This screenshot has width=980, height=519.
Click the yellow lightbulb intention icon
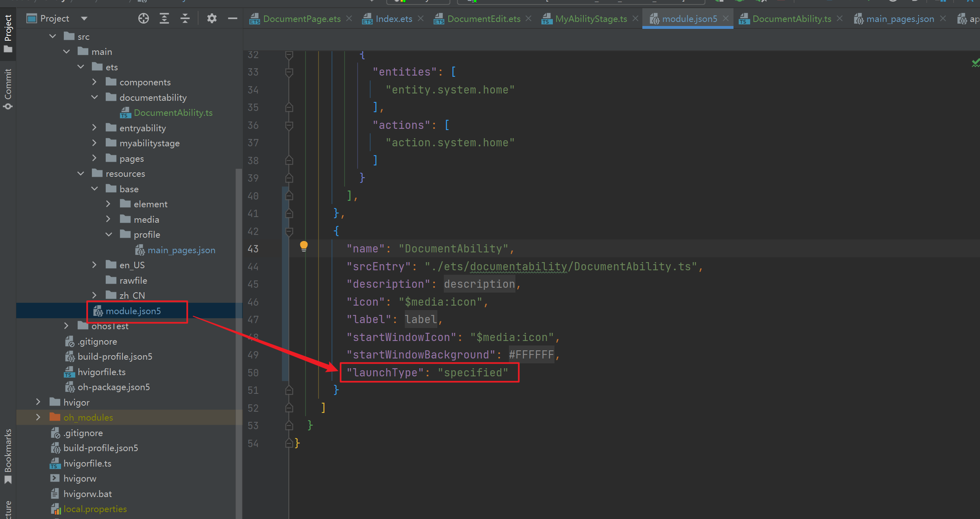pyautogui.click(x=303, y=246)
